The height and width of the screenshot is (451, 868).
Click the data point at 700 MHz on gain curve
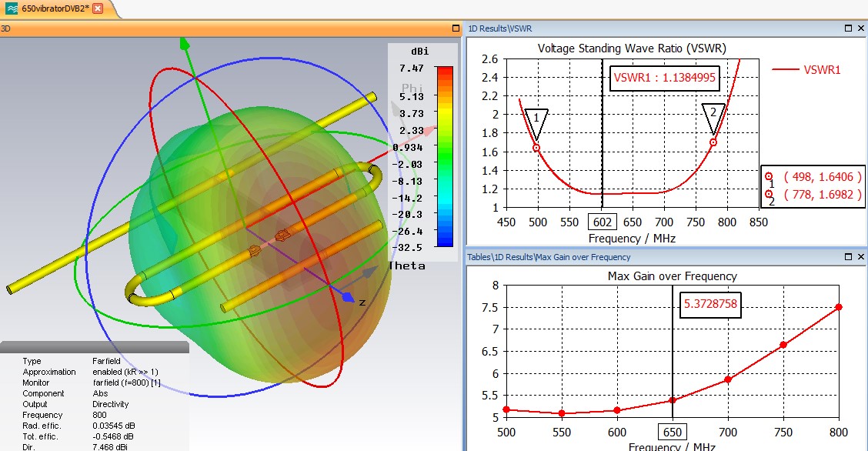pos(728,379)
